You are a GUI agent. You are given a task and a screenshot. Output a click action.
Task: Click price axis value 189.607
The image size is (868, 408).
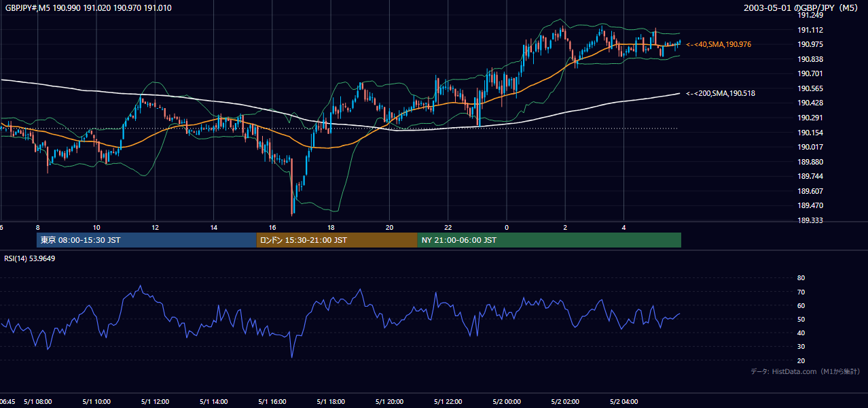pyautogui.click(x=810, y=191)
